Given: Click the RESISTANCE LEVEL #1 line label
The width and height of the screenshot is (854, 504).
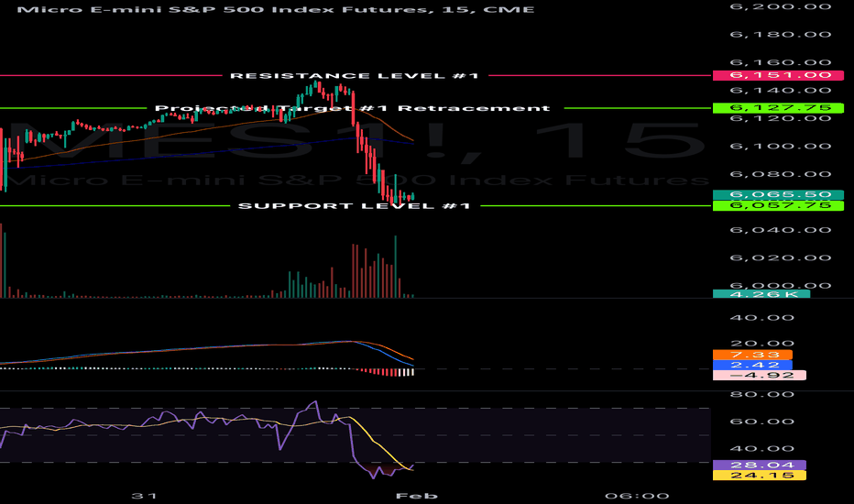Looking at the screenshot, I should 355,76.
